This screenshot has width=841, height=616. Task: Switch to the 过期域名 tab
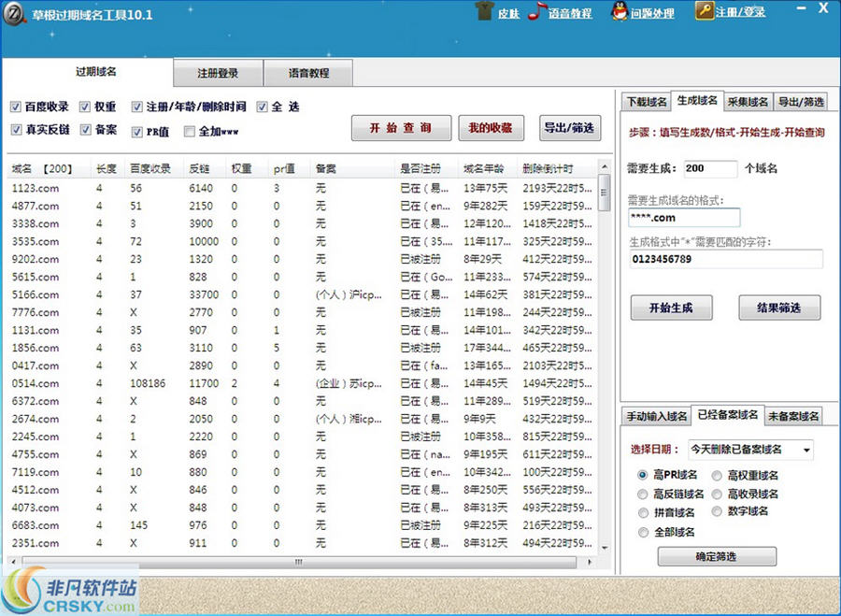pyautogui.click(x=95, y=72)
